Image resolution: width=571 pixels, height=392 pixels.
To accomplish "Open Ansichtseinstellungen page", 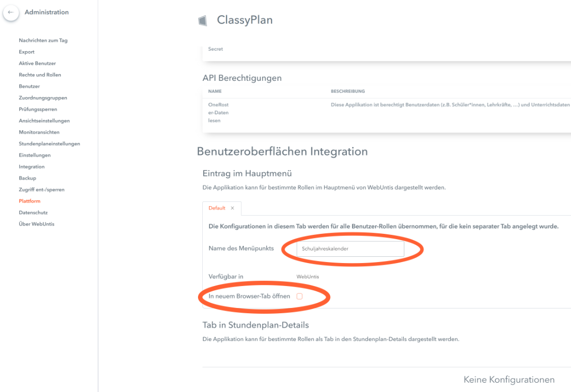I will click(x=44, y=121).
